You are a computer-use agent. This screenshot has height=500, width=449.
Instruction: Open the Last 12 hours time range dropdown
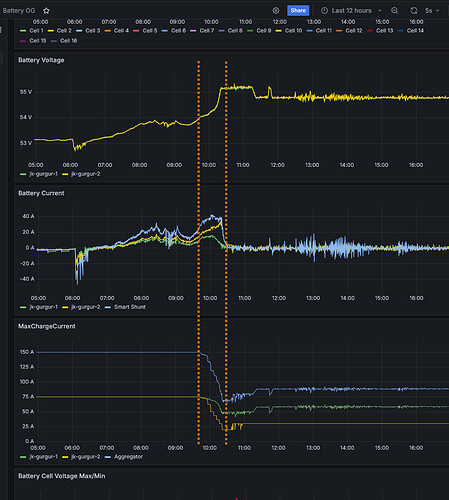[x=351, y=11]
